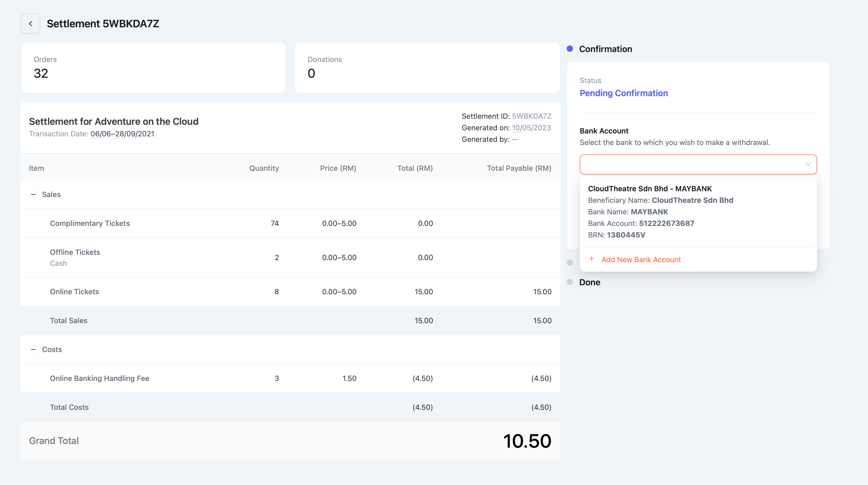
Task: Click the Online Tickets row
Action: tap(74, 292)
